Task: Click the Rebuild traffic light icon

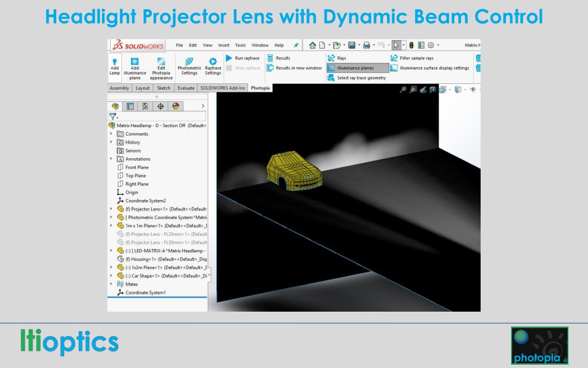Action: (411, 45)
